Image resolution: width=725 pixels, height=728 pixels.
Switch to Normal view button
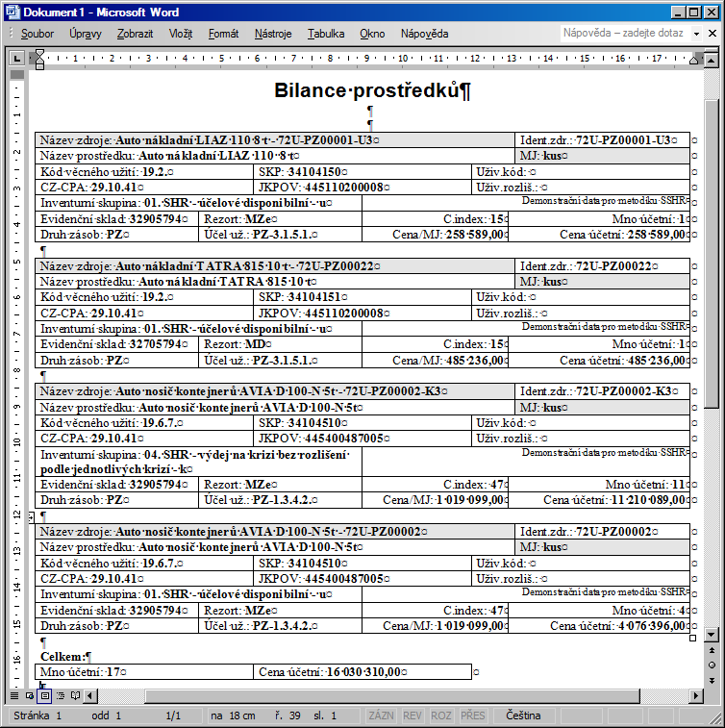click(x=14, y=695)
